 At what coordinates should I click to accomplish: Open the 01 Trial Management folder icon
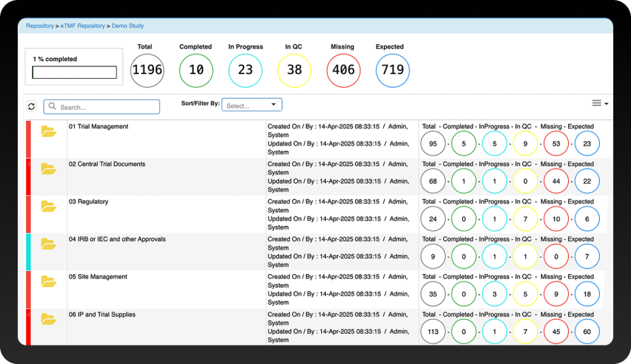[x=49, y=131]
